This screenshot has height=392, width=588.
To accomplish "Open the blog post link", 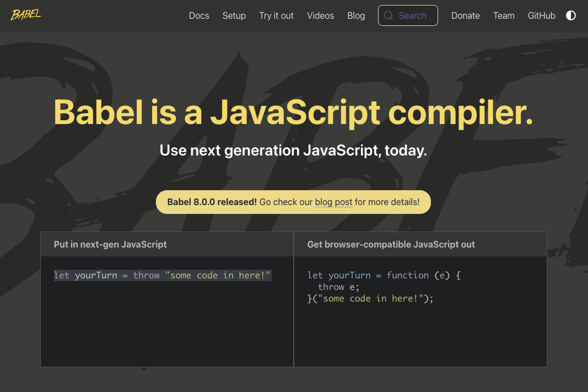I will pyautogui.click(x=333, y=202).
